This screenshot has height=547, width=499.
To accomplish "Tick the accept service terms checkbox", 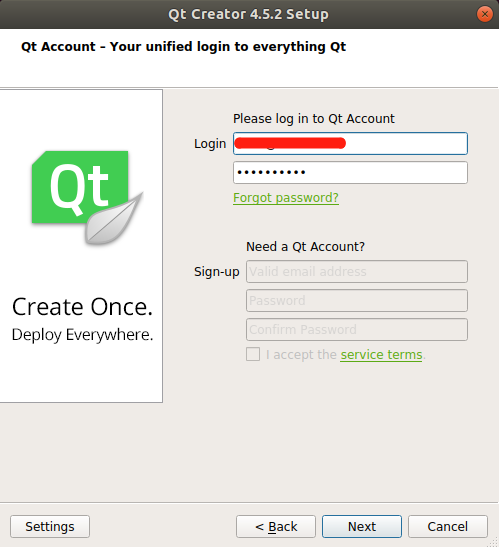I will [x=253, y=354].
